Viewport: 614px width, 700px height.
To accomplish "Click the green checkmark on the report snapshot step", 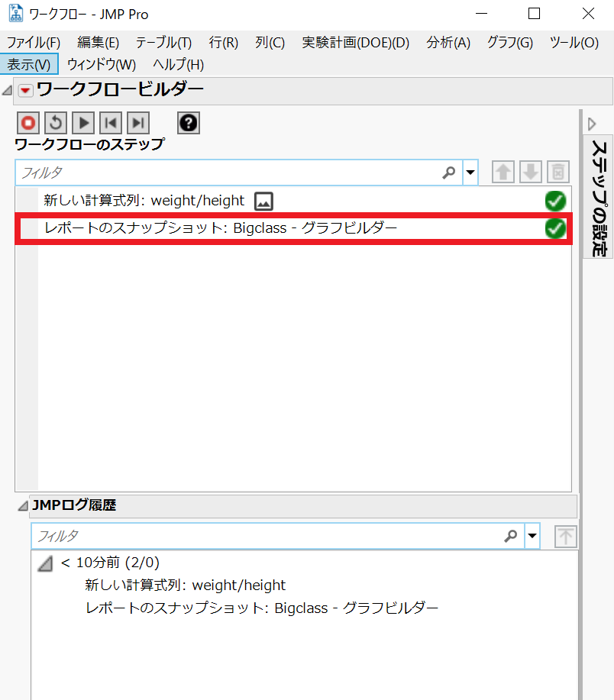I will tap(555, 228).
